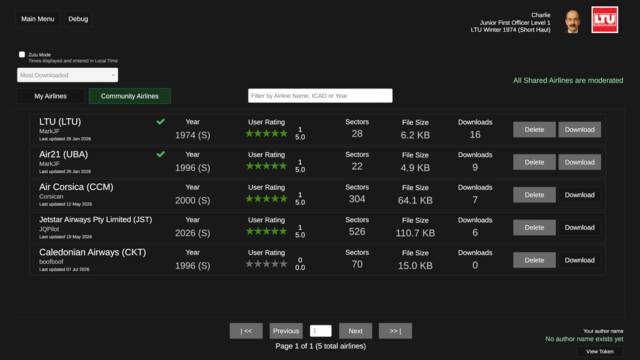Delete the Caledonian Airways (CKT) airline
Viewport: 640px width, 360px height.
(x=534, y=260)
